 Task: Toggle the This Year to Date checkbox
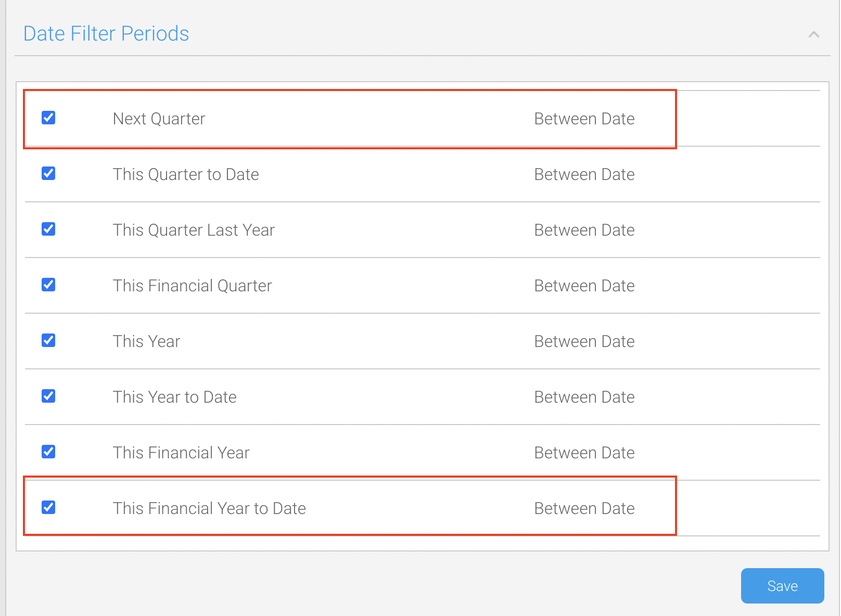click(x=48, y=396)
